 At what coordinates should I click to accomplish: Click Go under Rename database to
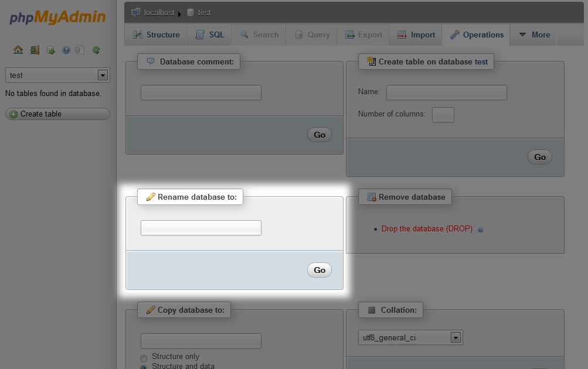tap(320, 270)
